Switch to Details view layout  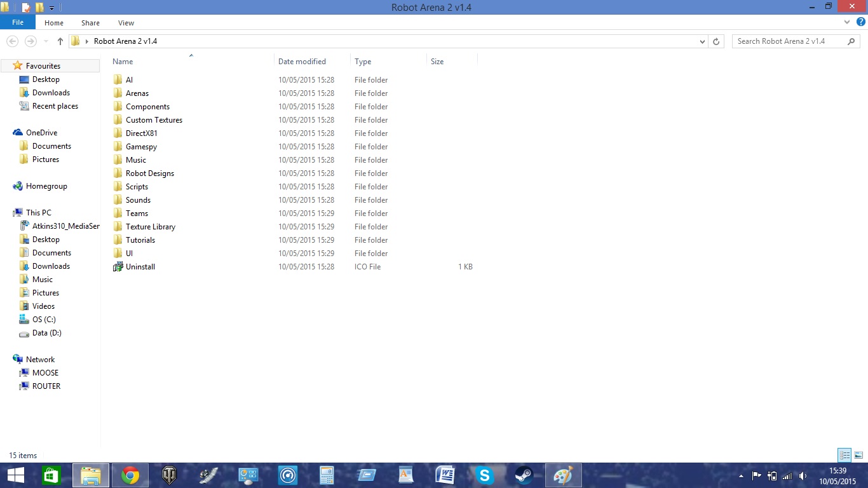(844, 455)
